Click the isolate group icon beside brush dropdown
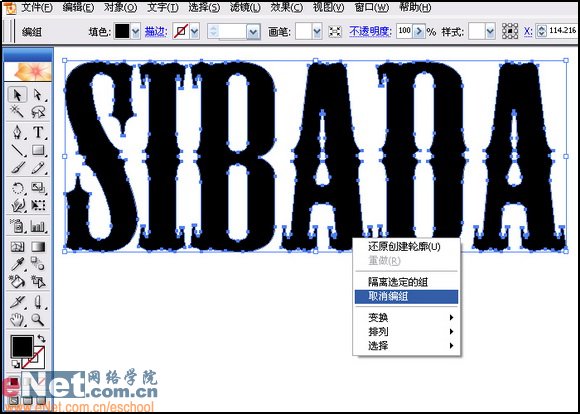The height and width of the screenshot is (414, 580). point(335,32)
